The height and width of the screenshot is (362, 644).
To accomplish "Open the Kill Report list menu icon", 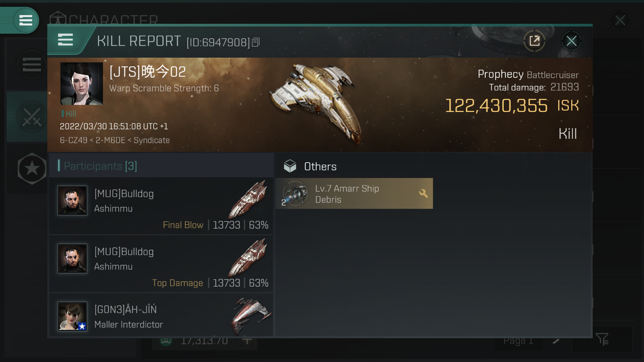I will click(x=65, y=40).
